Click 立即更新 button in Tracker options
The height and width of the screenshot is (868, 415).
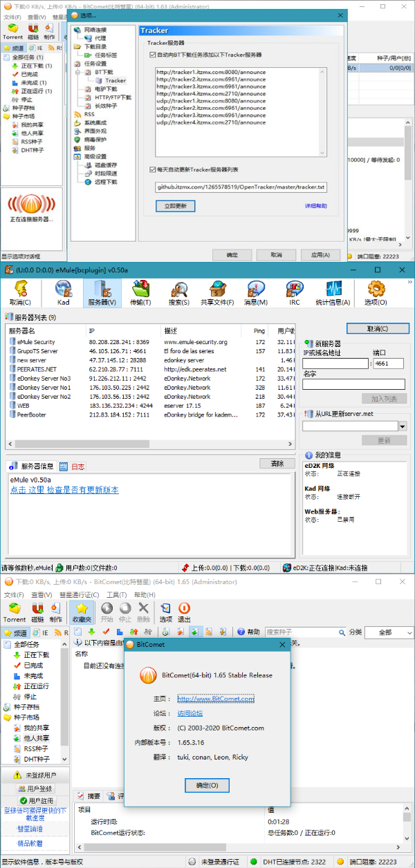175,206
